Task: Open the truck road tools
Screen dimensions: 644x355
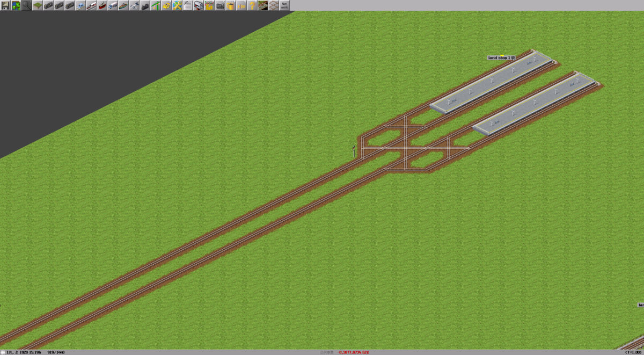Action: [113, 5]
